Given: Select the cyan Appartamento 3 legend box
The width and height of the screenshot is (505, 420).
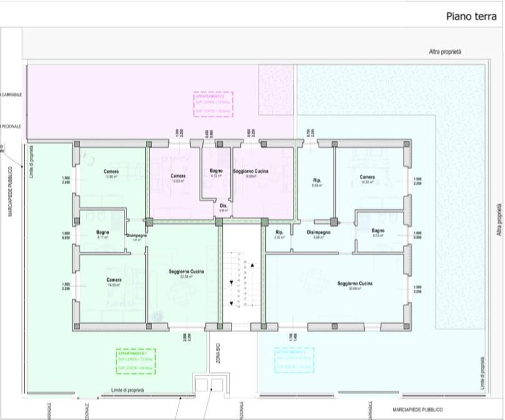Looking at the screenshot, I should point(294,361).
